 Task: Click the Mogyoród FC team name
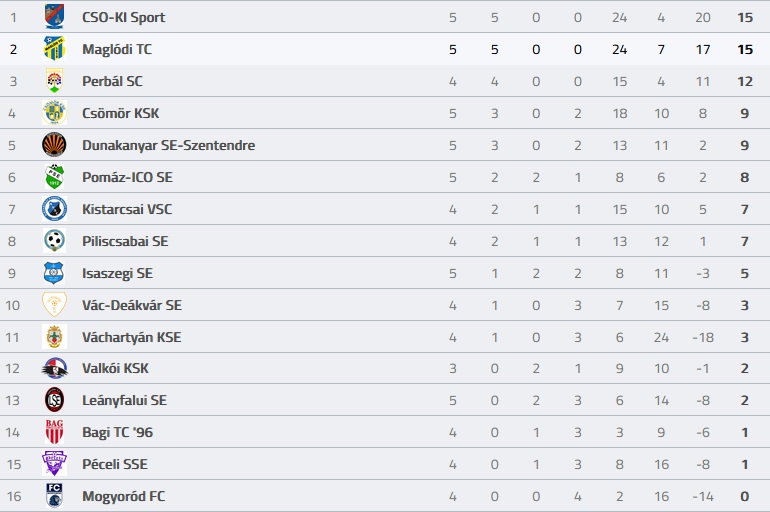123,496
